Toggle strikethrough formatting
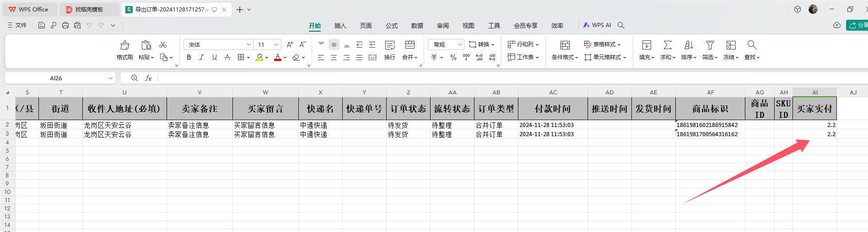868x232 pixels. 227,57
